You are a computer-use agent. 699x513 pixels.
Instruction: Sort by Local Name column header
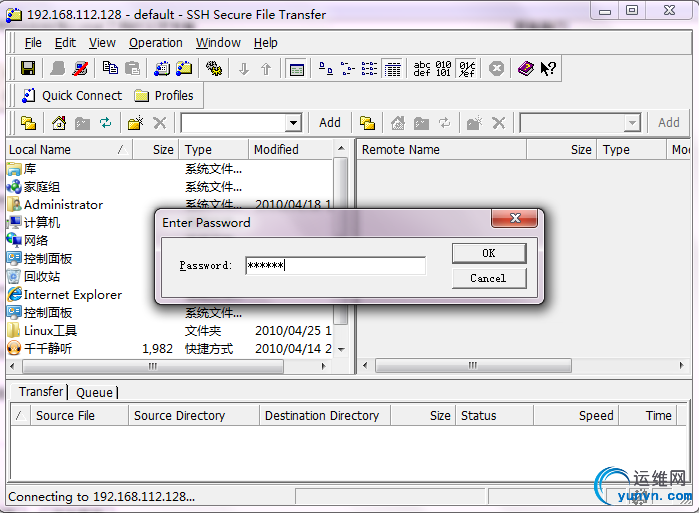tap(70, 150)
